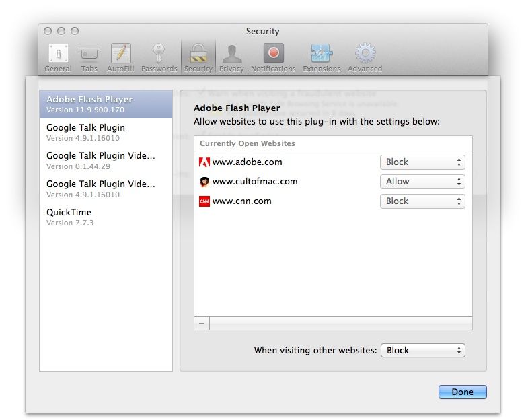
Task: Select the Google Talk Plugin version 4.9.1.16010
Action: pyautogui.click(x=106, y=132)
